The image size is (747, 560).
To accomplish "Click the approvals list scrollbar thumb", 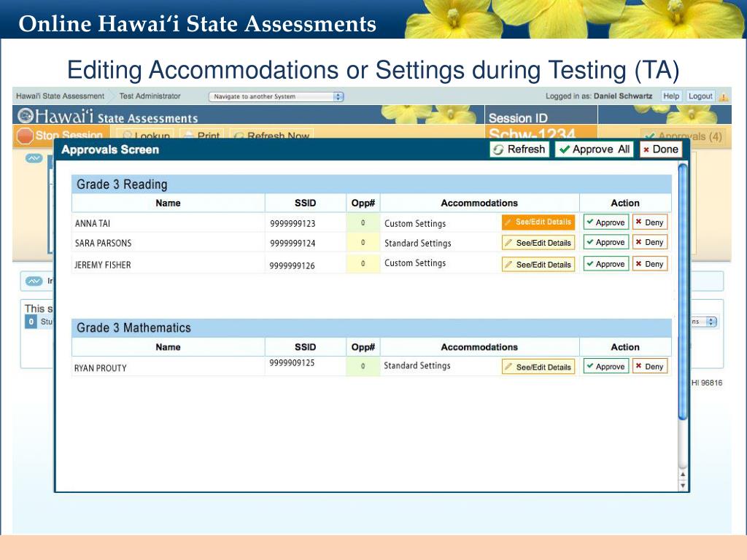I will click(x=683, y=292).
